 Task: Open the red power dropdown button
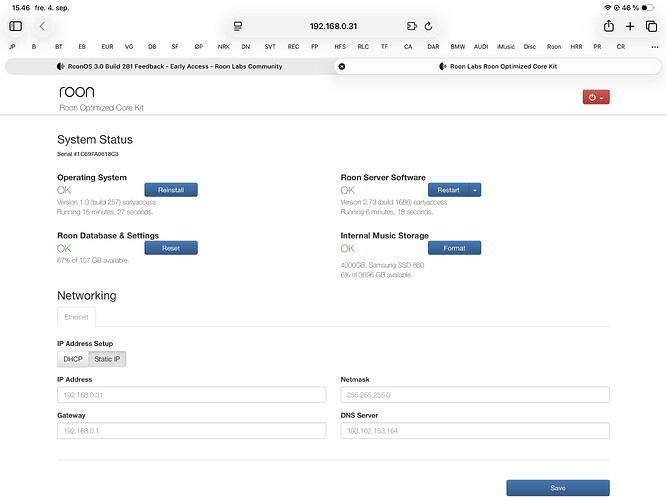[596, 97]
